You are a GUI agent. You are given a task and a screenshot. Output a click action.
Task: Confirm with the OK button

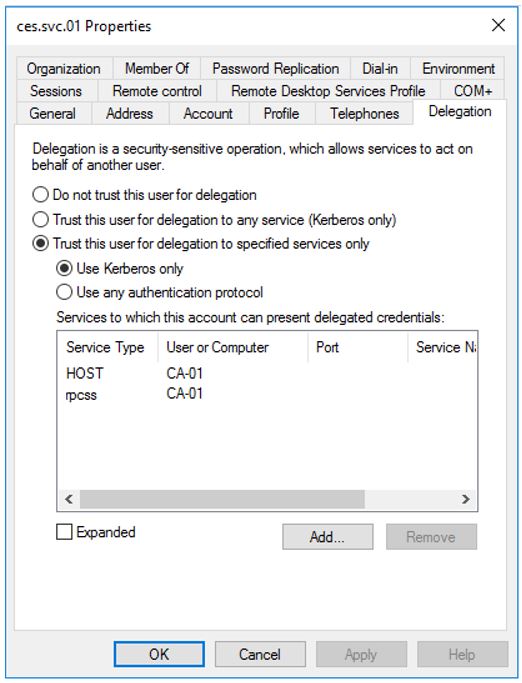[x=159, y=654]
